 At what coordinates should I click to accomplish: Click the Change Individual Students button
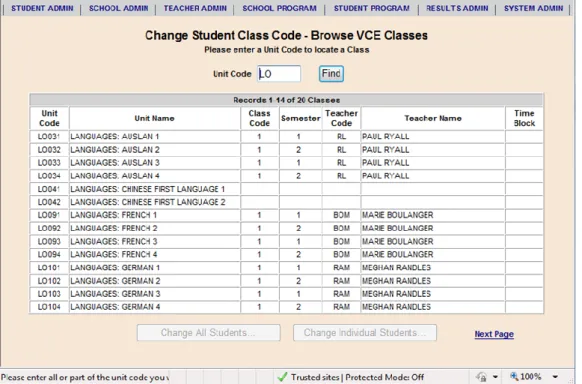[x=364, y=332]
